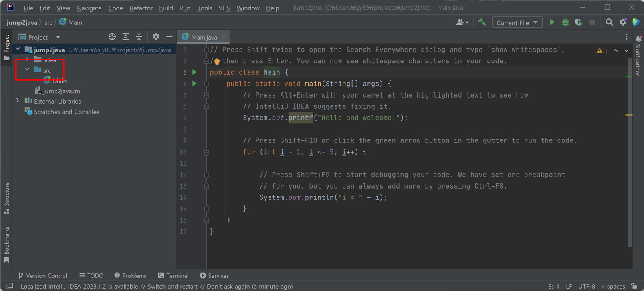Click Select Opened File crosshair icon

(112, 37)
